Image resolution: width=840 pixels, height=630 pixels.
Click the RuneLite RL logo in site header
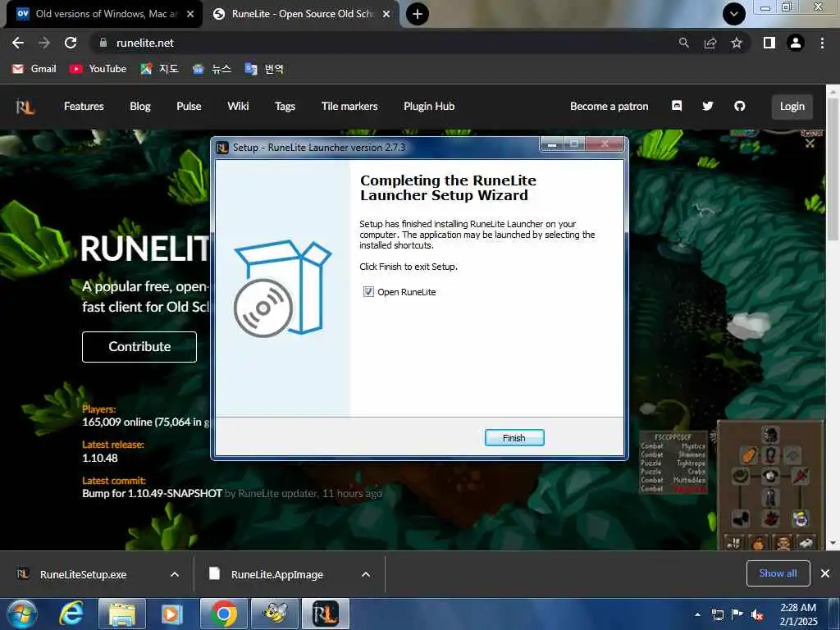pos(25,107)
